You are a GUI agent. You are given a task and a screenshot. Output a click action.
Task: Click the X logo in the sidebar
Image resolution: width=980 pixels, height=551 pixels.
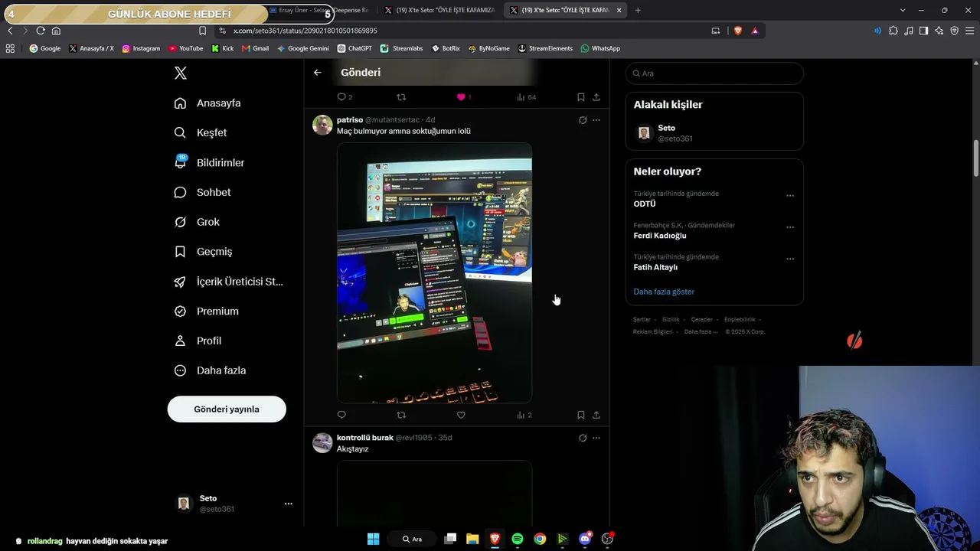181,73
